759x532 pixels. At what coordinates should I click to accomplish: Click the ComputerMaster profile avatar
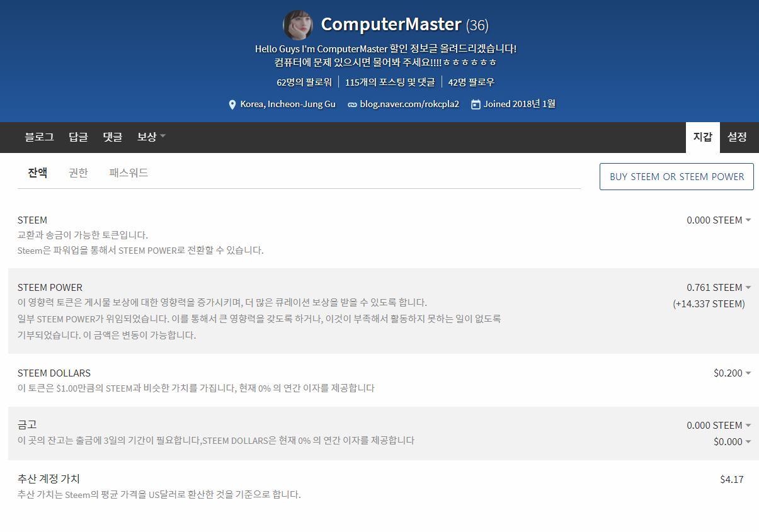click(298, 25)
